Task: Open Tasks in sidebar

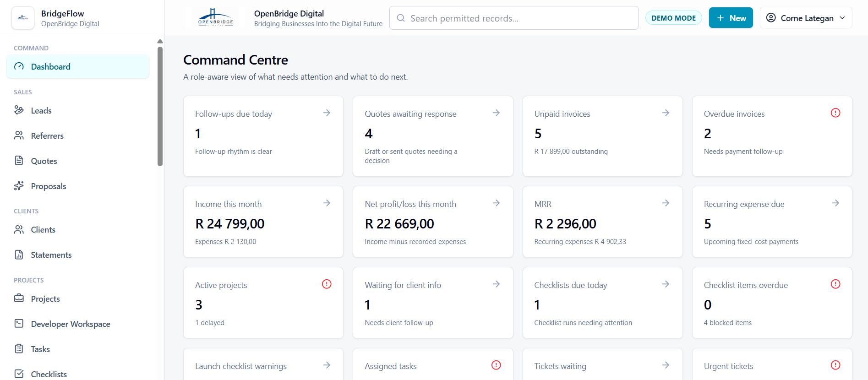Action: (x=78, y=349)
